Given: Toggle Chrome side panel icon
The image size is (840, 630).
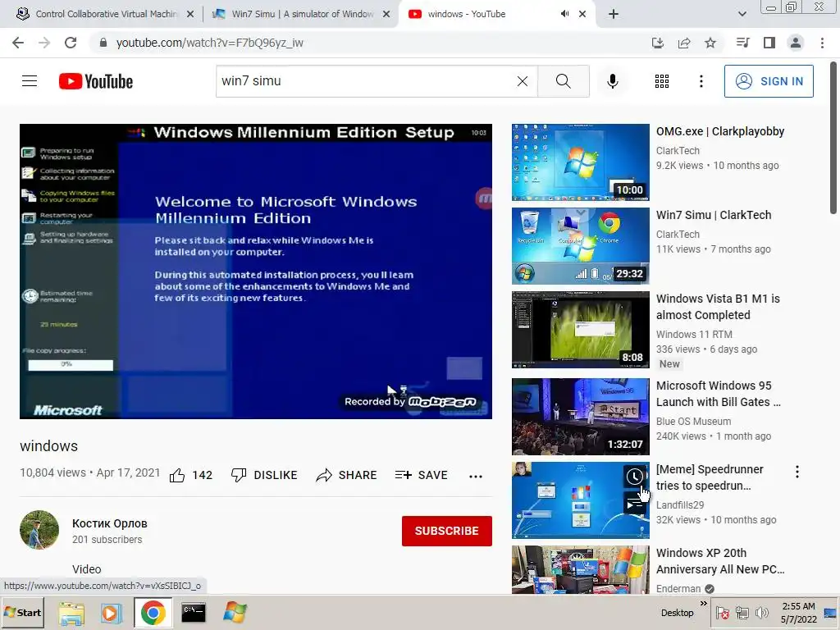Looking at the screenshot, I should point(769,43).
